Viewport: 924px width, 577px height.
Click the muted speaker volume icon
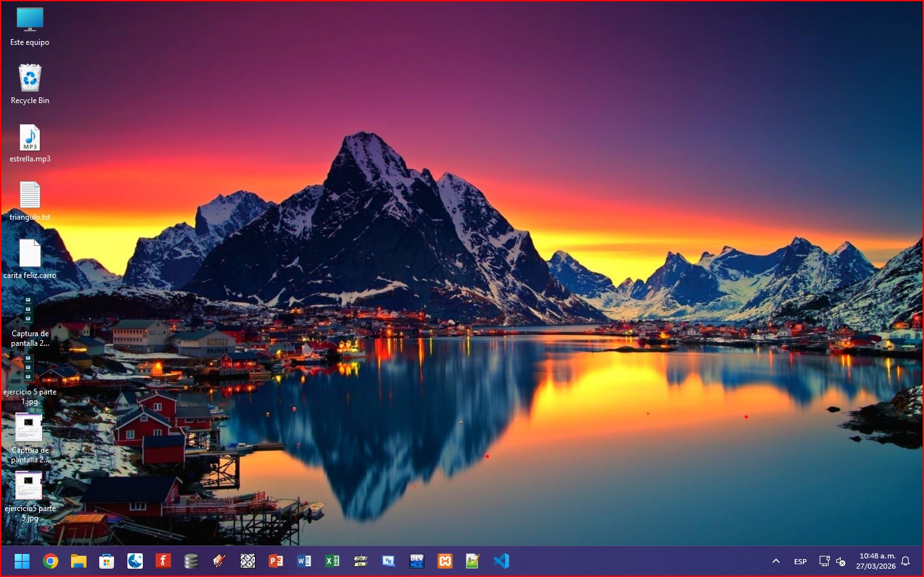(x=841, y=562)
